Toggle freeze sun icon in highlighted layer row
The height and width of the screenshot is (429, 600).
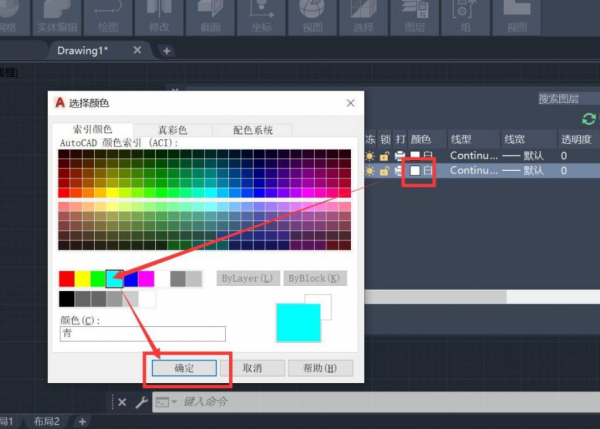(x=370, y=171)
